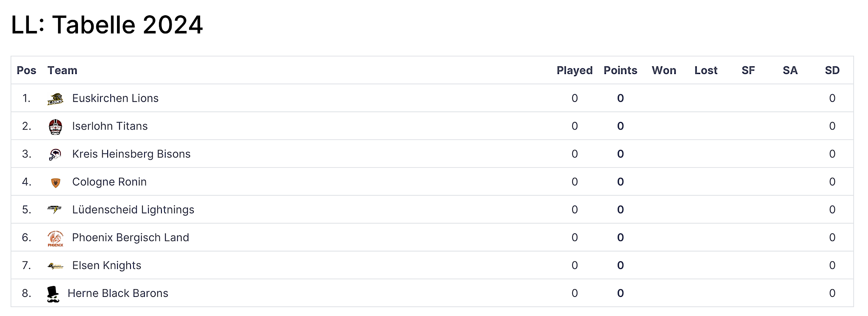Screen dimensions: 868x316
Task: Click the Lost column header
Action: (706, 70)
